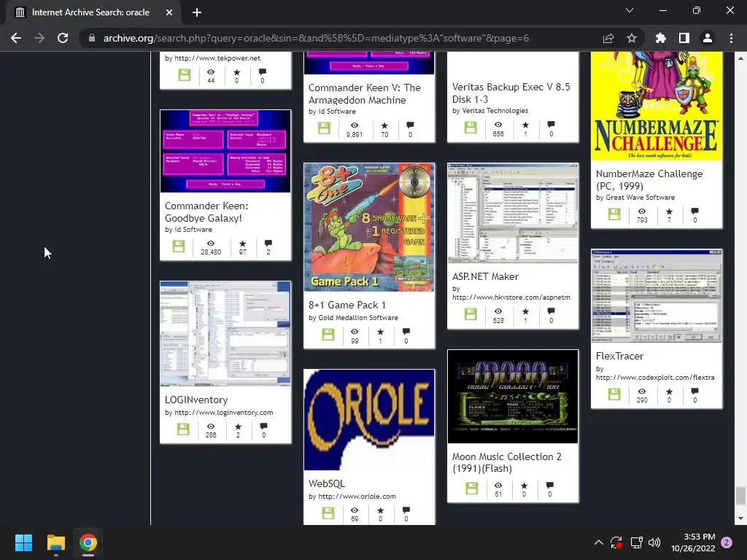The width and height of the screenshot is (747, 560).
Task: Bookmark this page with the star icon
Action: 632,38
